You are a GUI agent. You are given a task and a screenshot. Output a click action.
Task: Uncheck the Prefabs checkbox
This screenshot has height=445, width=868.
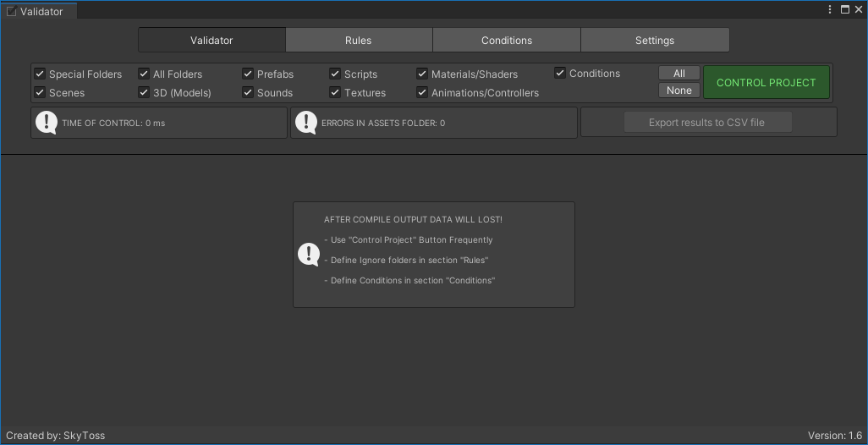[x=248, y=74]
